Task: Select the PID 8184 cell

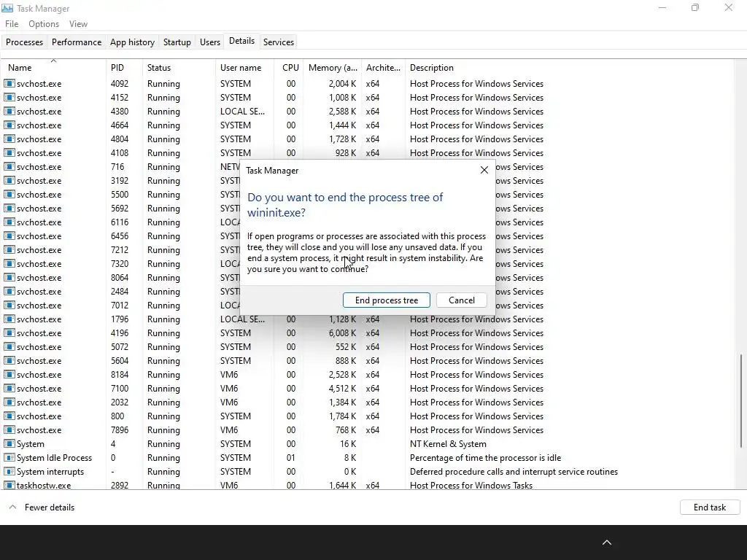Action: pos(120,374)
